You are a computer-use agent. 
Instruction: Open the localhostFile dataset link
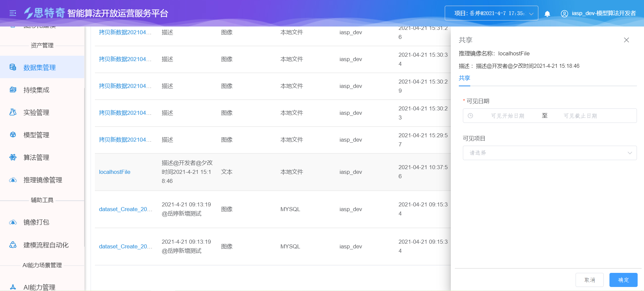pyautogui.click(x=114, y=172)
